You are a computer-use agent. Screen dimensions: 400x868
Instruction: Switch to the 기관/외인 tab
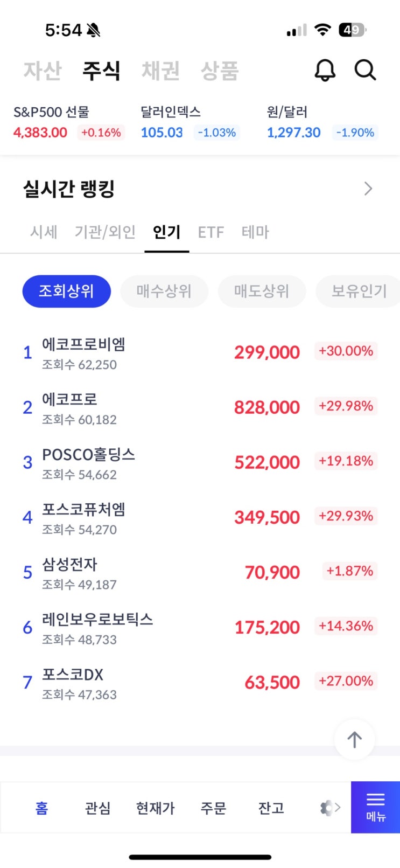tap(105, 232)
